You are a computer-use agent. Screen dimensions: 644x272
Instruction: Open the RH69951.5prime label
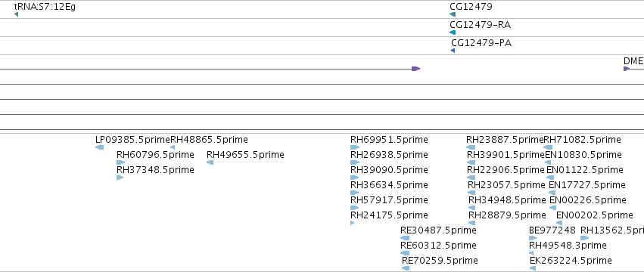[389, 140]
